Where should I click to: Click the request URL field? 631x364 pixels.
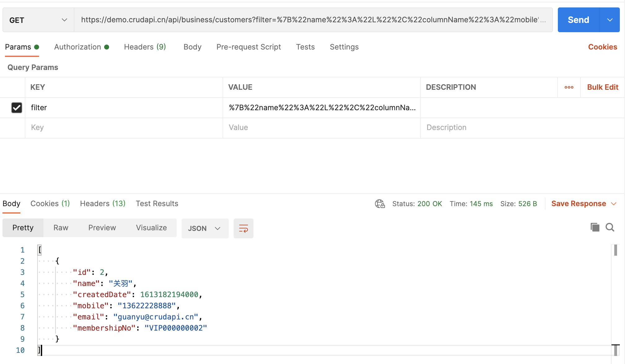coord(313,20)
